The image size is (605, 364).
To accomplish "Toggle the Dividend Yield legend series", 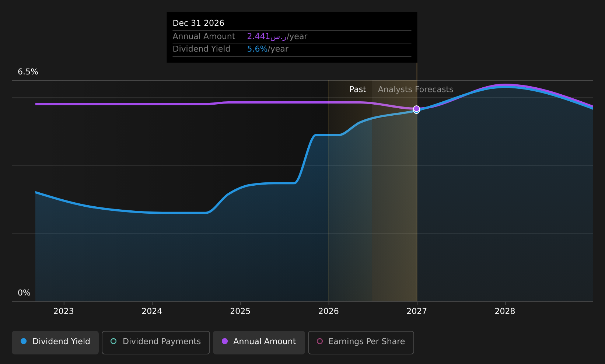I will click(x=55, y=342).
